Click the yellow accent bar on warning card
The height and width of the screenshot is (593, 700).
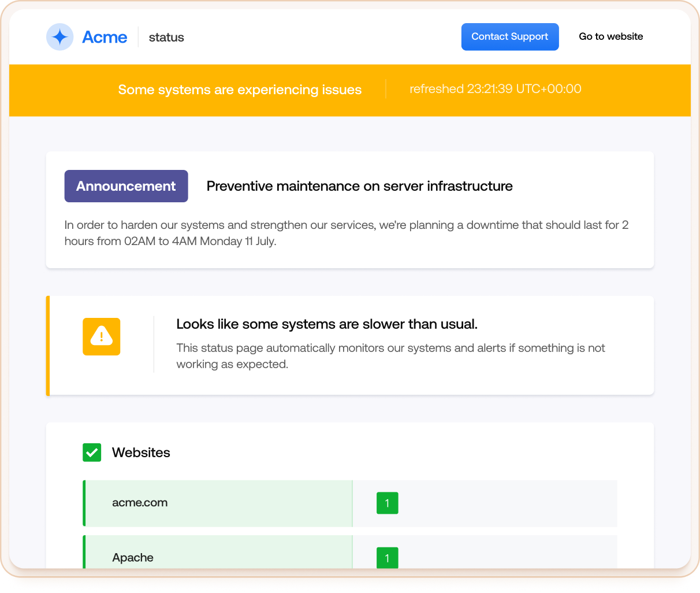click(x=48, y=346)
